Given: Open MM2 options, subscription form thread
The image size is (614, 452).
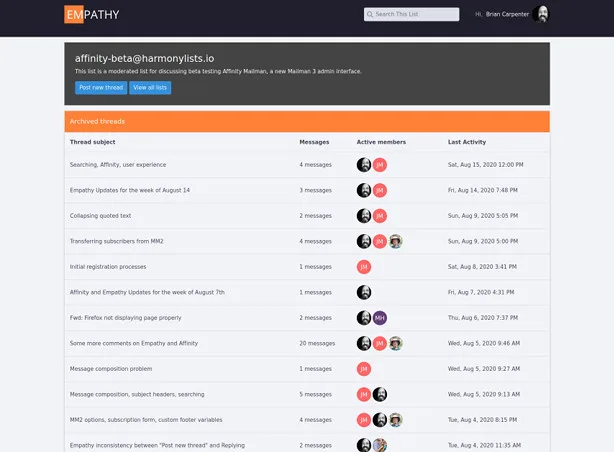Looking at the screenshot, I should coord(146,419).
